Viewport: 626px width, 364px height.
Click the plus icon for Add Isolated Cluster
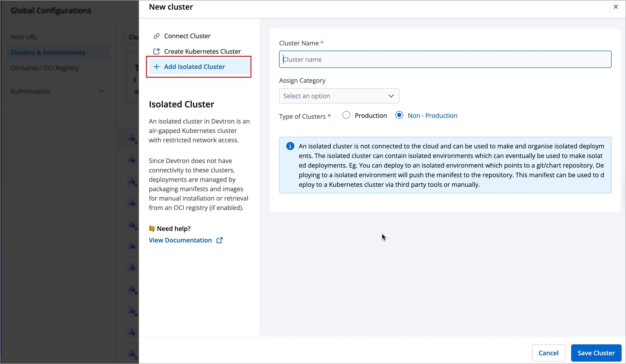pyautogui.click(x=156, y=67)
